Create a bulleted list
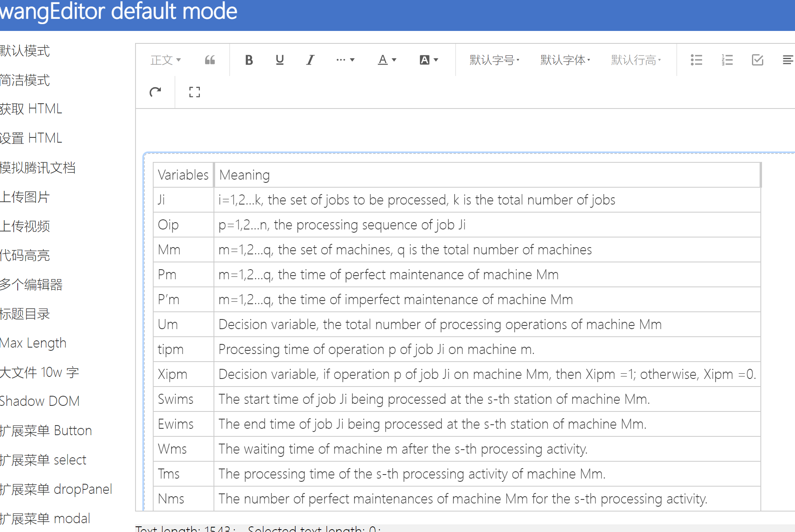 696,59
